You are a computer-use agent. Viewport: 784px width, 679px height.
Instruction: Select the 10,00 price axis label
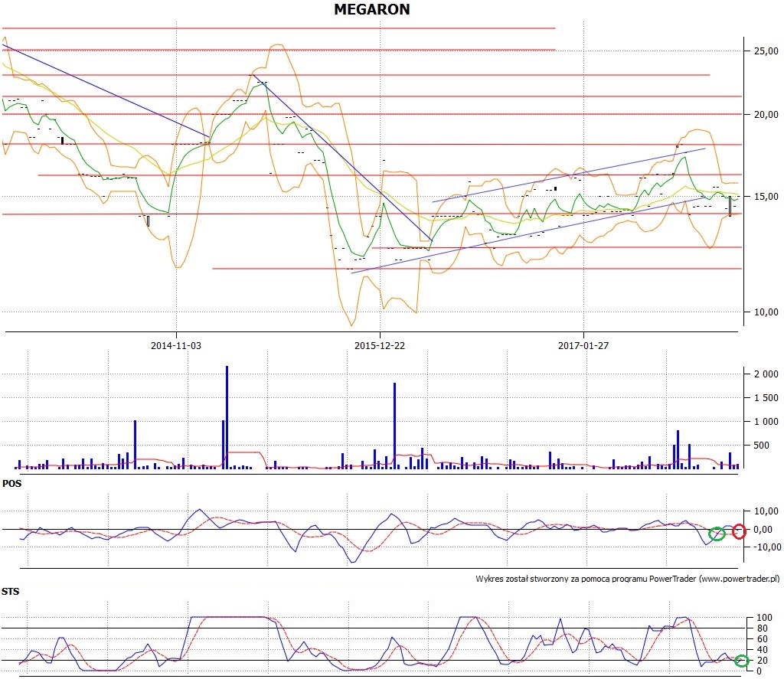[766, 312]
